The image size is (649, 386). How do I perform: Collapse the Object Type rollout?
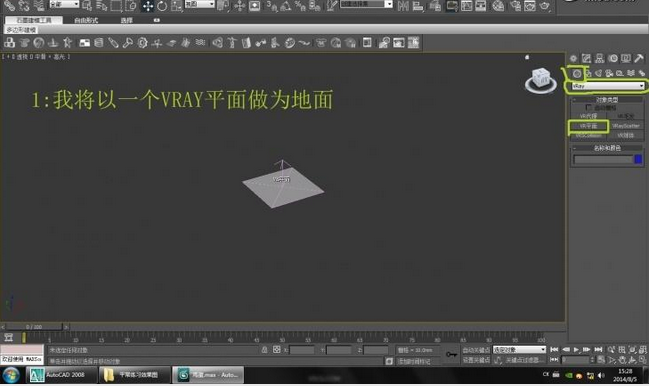tap(607, 100)
